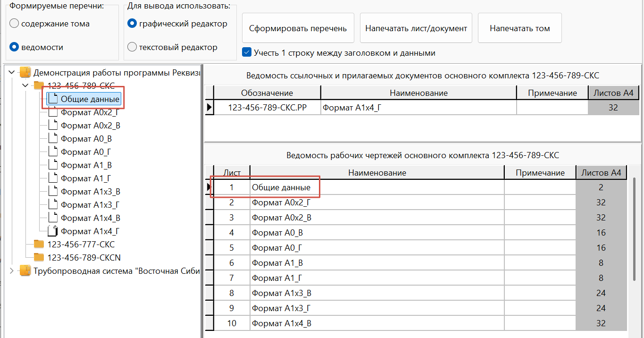Click document icon of 'Формат A0x2_В'
Image resolution: width=644 pixels, height=338 pixels.
[53, 126]
